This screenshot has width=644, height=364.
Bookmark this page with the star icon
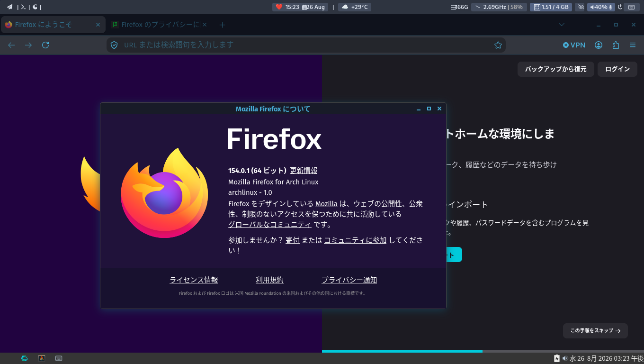tap(498, 45)
